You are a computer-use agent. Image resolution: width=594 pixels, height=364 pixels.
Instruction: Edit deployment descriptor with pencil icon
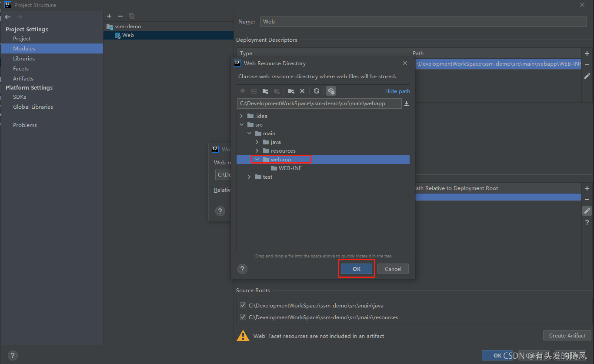(587, 76)
